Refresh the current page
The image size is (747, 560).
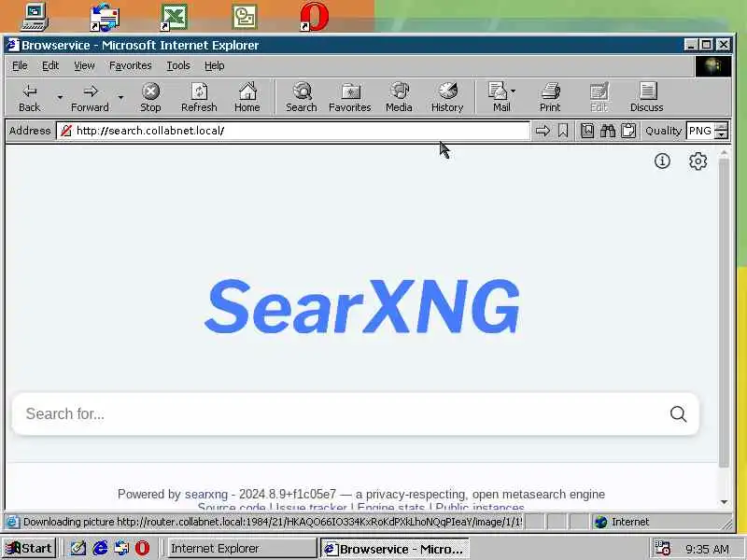point(199,98)
